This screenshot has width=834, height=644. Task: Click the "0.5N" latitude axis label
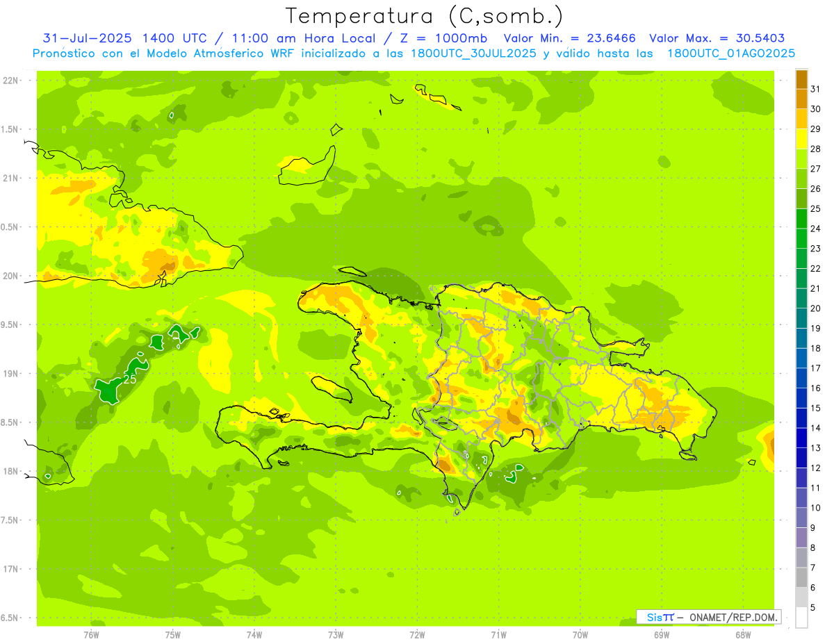(10, 227)
